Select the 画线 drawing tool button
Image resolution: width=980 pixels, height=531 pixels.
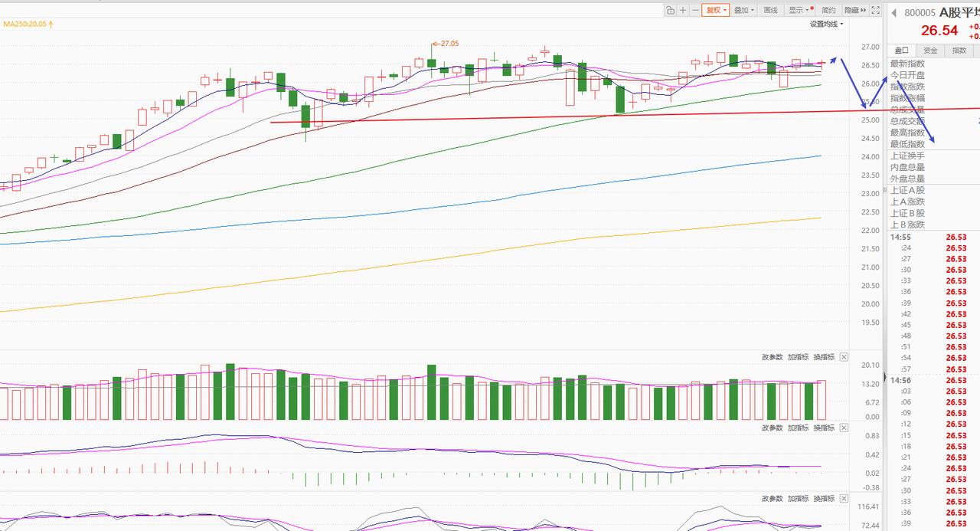[770, 10]
